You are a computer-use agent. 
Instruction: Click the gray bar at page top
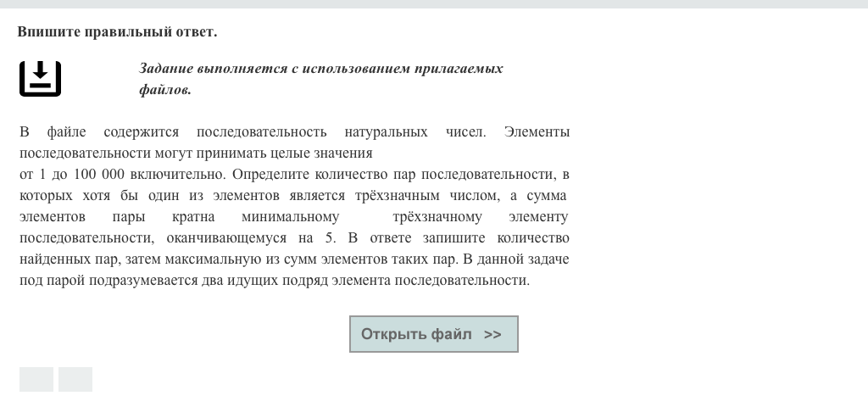click(434, 3)
